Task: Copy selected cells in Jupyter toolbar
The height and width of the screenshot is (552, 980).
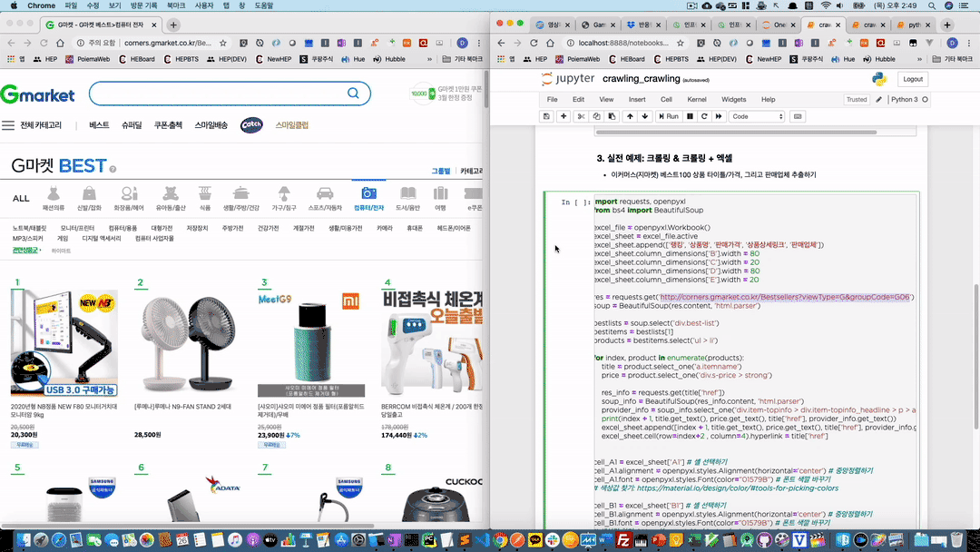Action: click(x=596, y=116)
